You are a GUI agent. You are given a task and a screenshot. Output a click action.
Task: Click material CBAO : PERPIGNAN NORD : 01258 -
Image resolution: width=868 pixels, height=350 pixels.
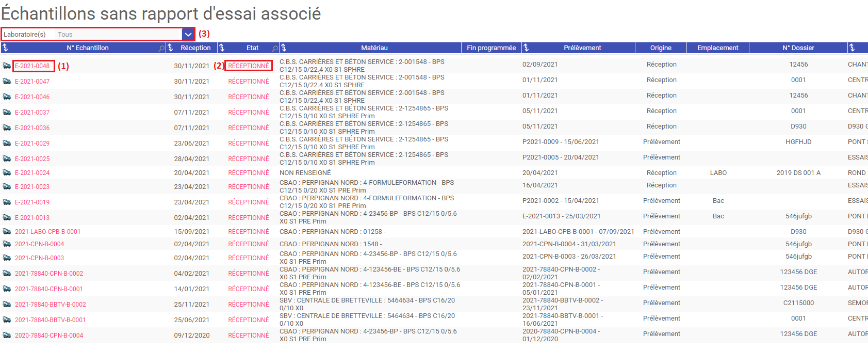point(333,232)
